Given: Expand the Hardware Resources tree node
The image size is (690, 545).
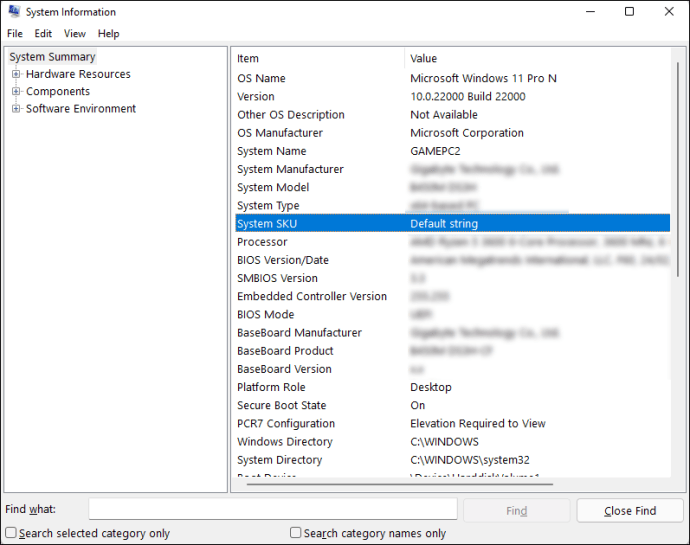Looking at the screenshot, I should pos(16,74).
